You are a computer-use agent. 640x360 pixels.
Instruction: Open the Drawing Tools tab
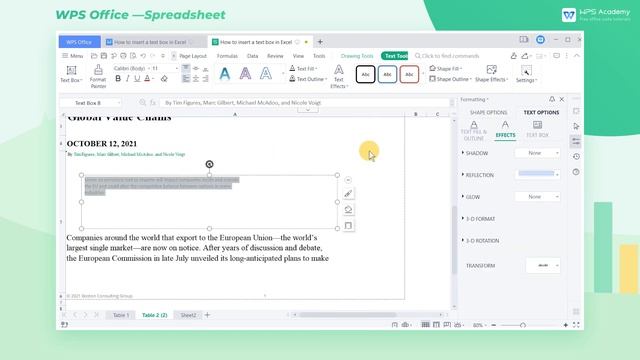357,56
